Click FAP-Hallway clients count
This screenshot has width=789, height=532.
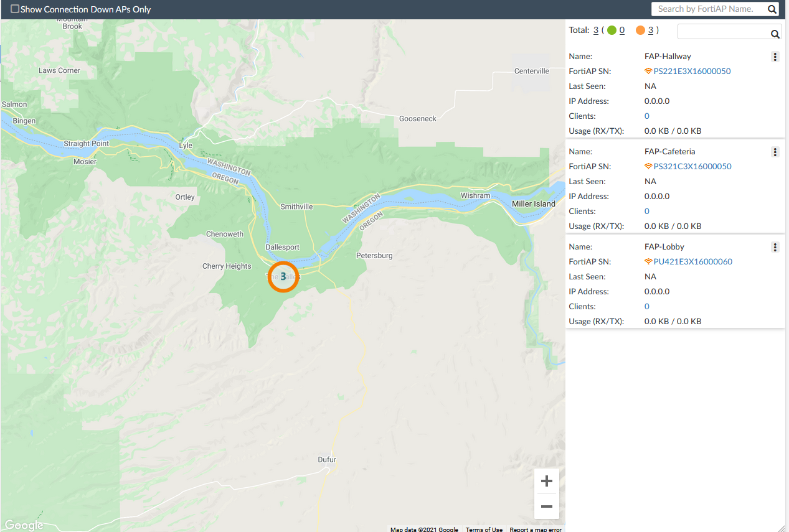point(647,116)
